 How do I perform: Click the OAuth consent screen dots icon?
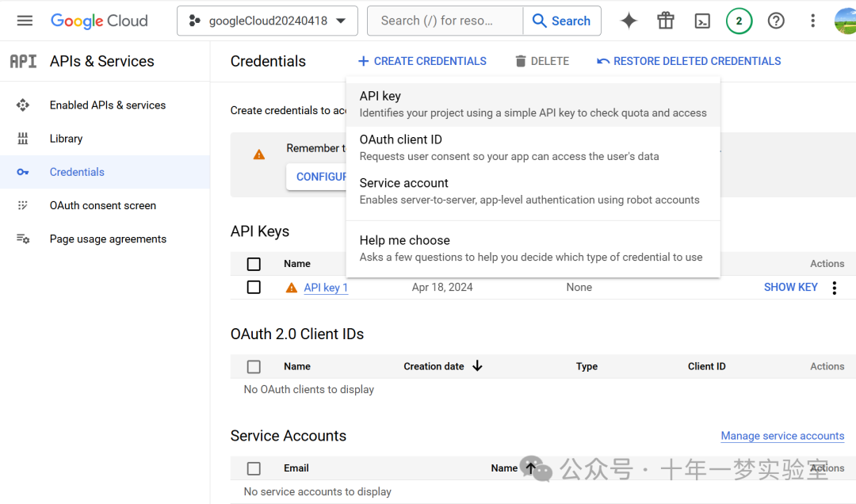[x=22, y=205]
